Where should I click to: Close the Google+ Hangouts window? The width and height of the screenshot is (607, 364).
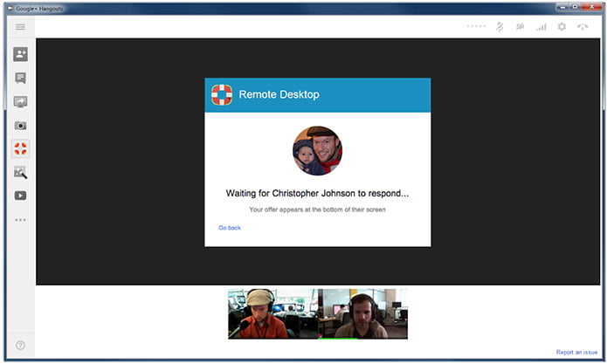pos(592,7)
